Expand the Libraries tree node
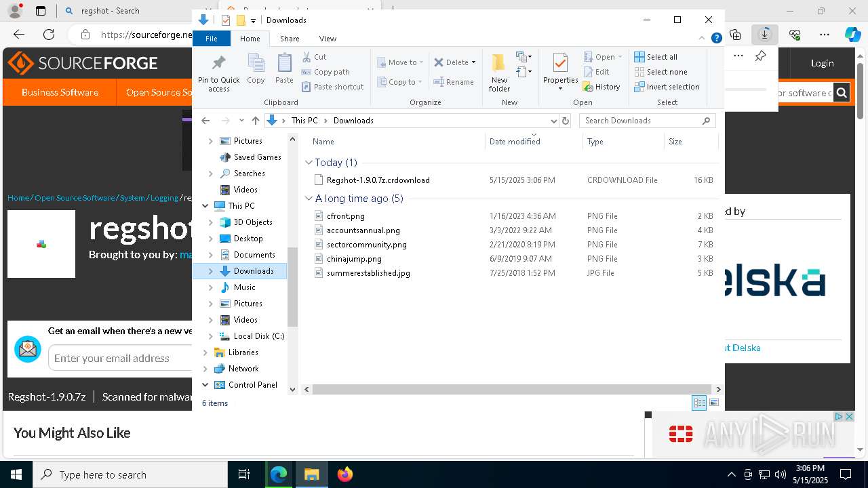The width and height of the screenshot is (868, 488). pyautogui.click(x=205, y=352)
